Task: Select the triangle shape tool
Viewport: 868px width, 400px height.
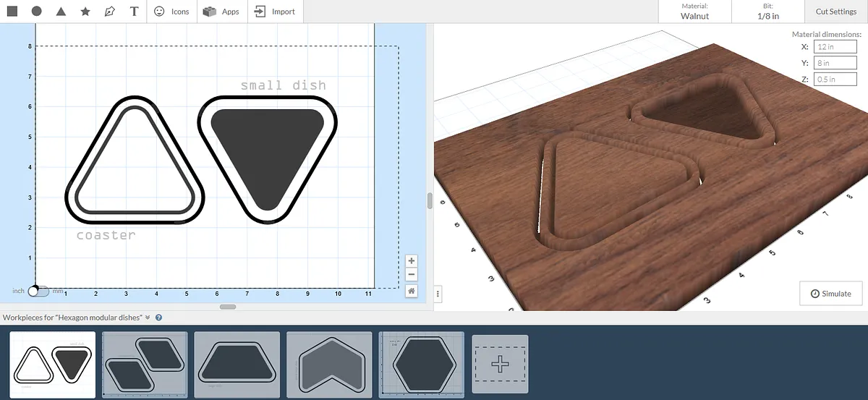Action: [61, 12]
